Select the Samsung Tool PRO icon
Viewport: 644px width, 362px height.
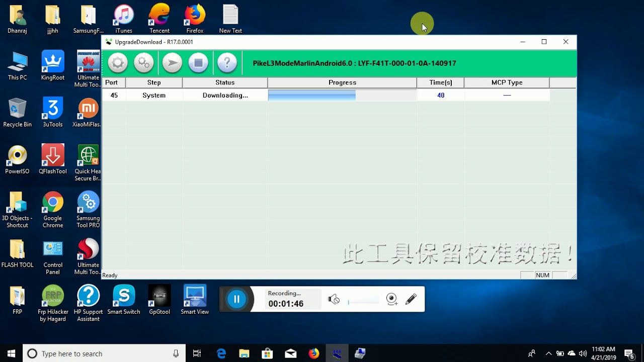coord(88,210)
